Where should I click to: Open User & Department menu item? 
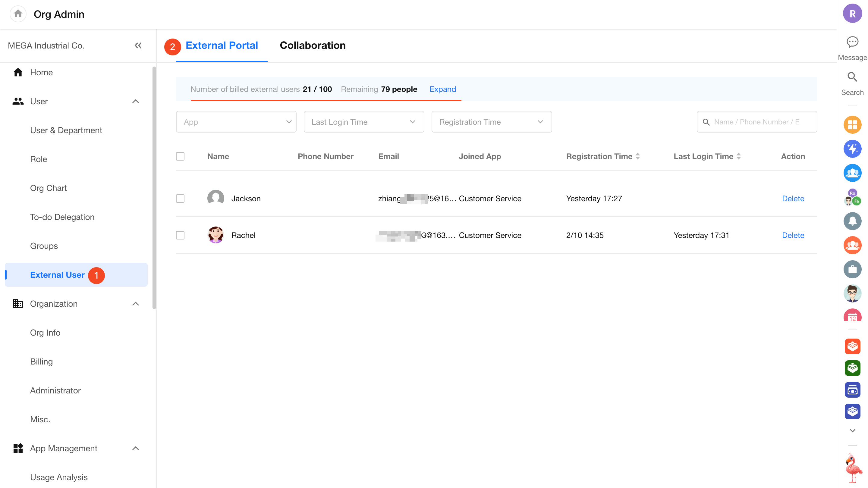66,130
